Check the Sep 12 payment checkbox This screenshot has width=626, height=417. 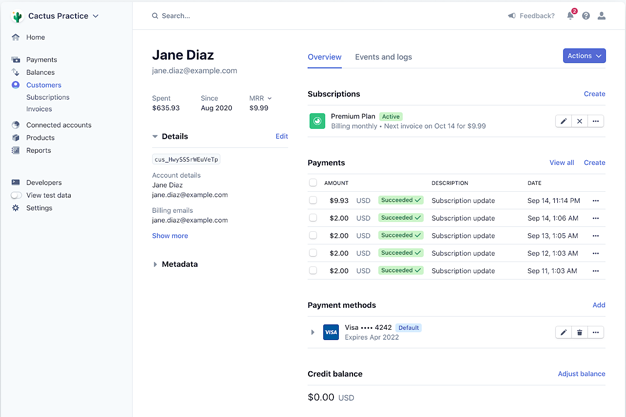(x=313, y=253)
